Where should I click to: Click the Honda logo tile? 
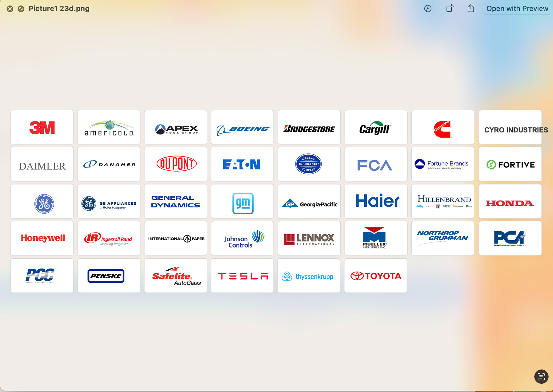click(x=510, y=203)
